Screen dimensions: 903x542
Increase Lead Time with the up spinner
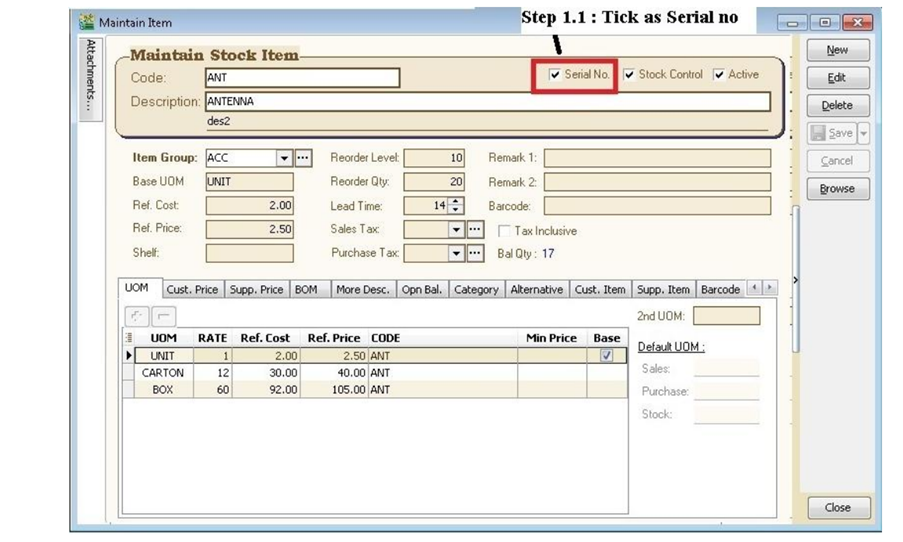point(457,201)
